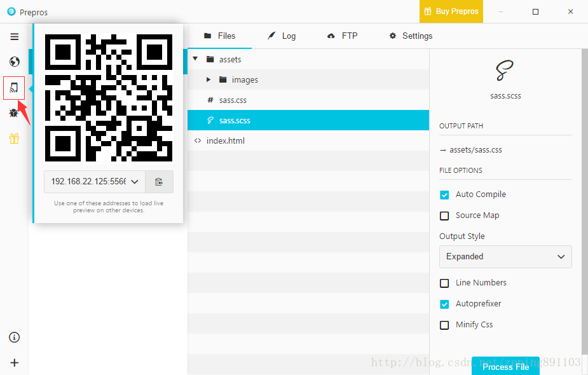Viewport: 588px width, 375px height.
Task: Click the OUTPUT PATH heading
Action: pos(462,126)
